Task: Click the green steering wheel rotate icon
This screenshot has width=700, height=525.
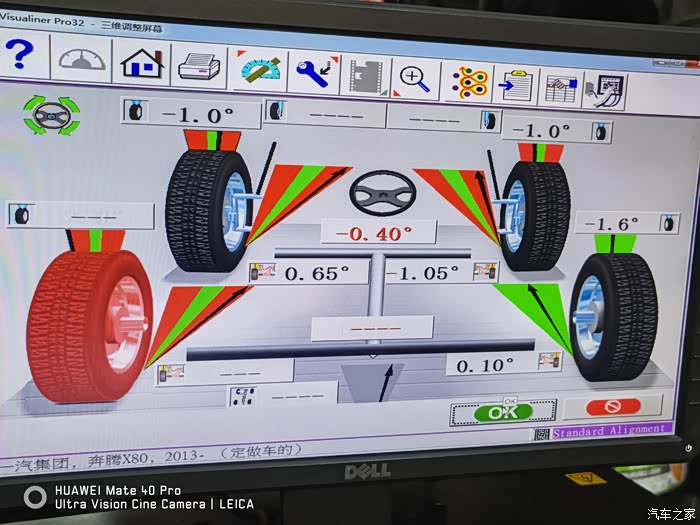Action: click(x=51, y=115)
